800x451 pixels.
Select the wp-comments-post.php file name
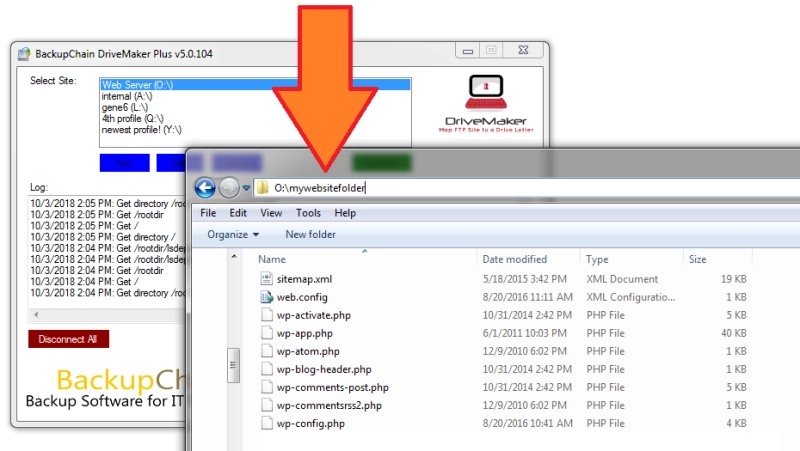pos(333,388)
